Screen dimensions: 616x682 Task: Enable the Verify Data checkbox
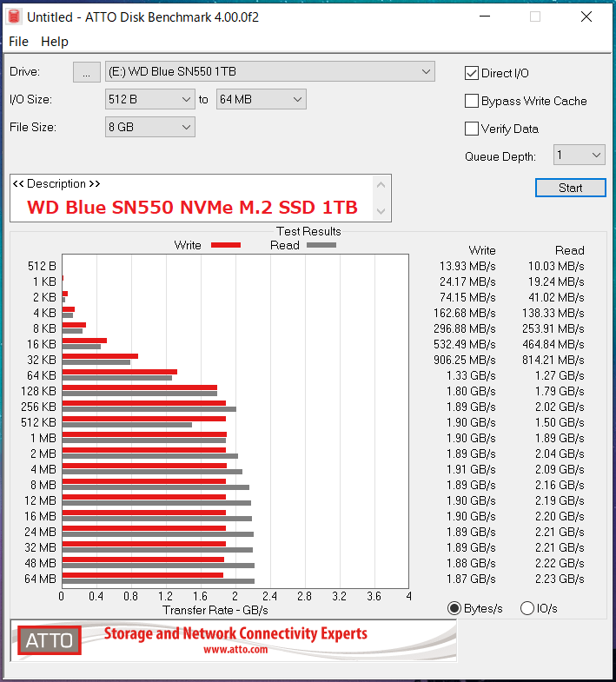[x=472, y=129]
